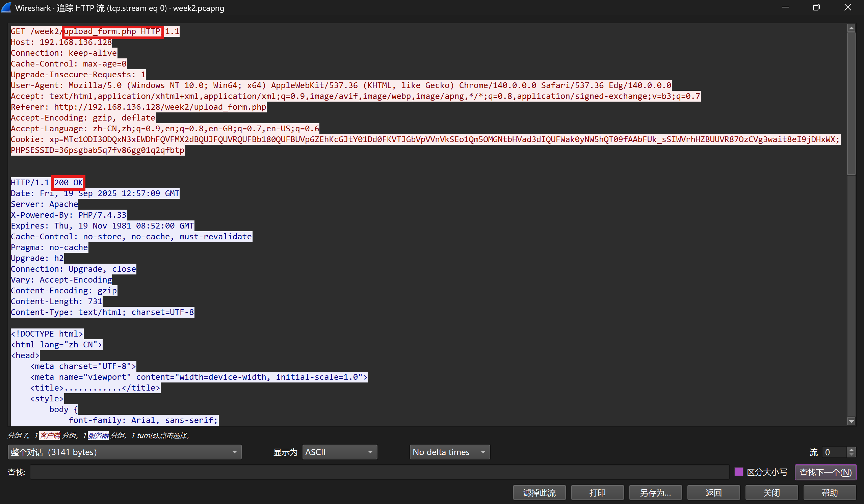Click the 'Cache-Control: no-store' response line
Viewport: 864px width, 504px height.
point(131,237)
